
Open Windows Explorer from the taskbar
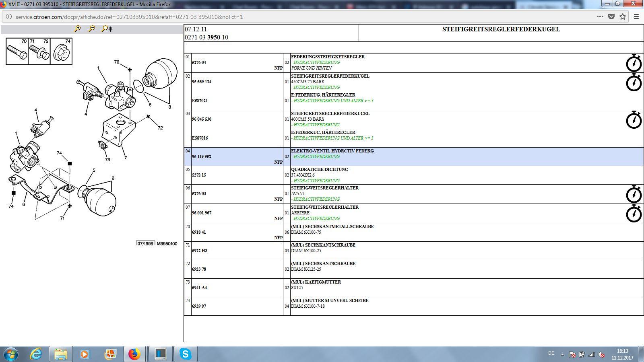(x=61, y=354)
